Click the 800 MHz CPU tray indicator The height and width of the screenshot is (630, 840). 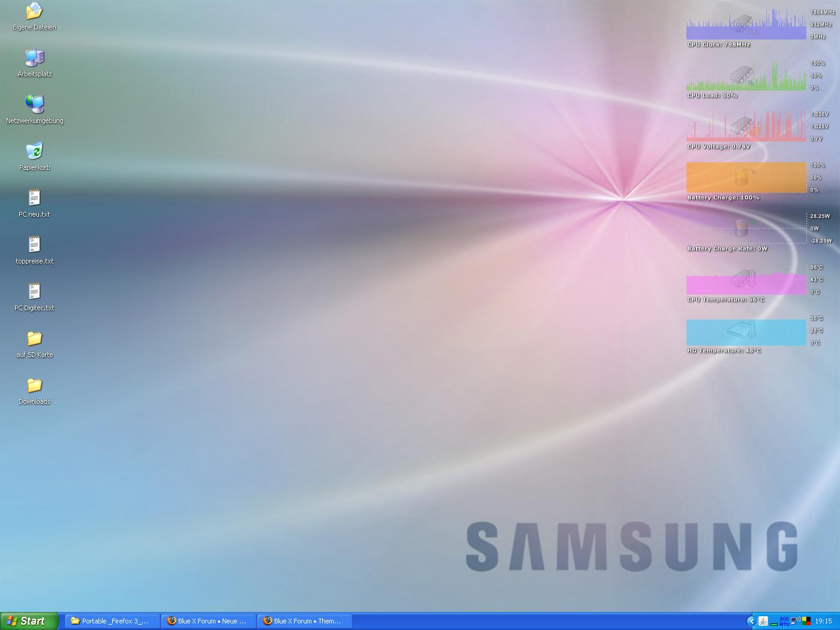point(784,621)
